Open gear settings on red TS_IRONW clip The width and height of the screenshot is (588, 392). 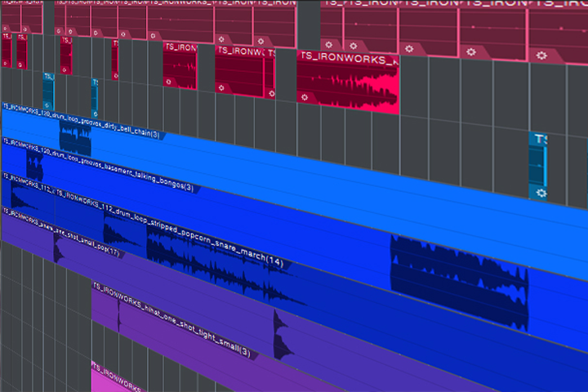tap(221, 87)
